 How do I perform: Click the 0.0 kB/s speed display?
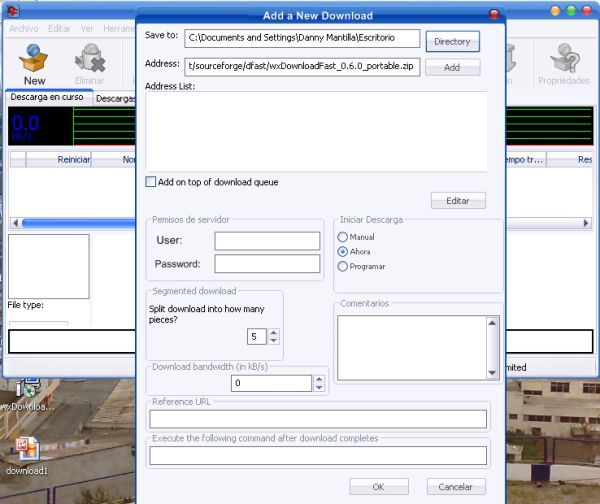pyautogui.click(x=40, y=126)
